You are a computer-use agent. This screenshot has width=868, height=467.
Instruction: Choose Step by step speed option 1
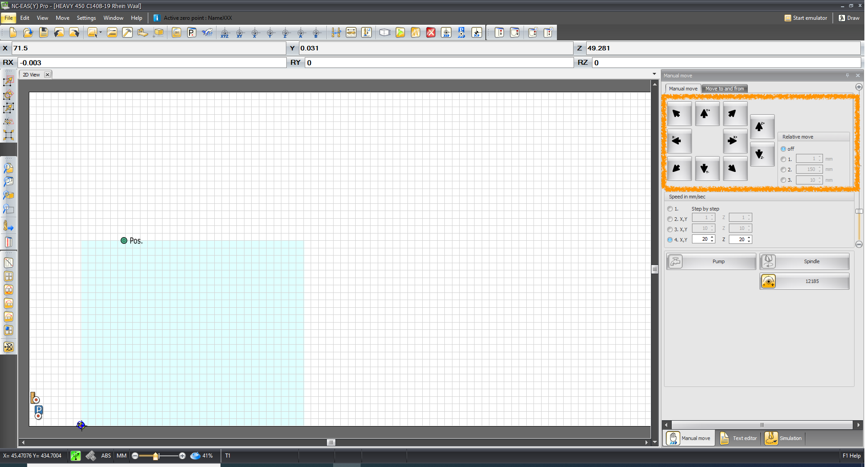[670, 209]
